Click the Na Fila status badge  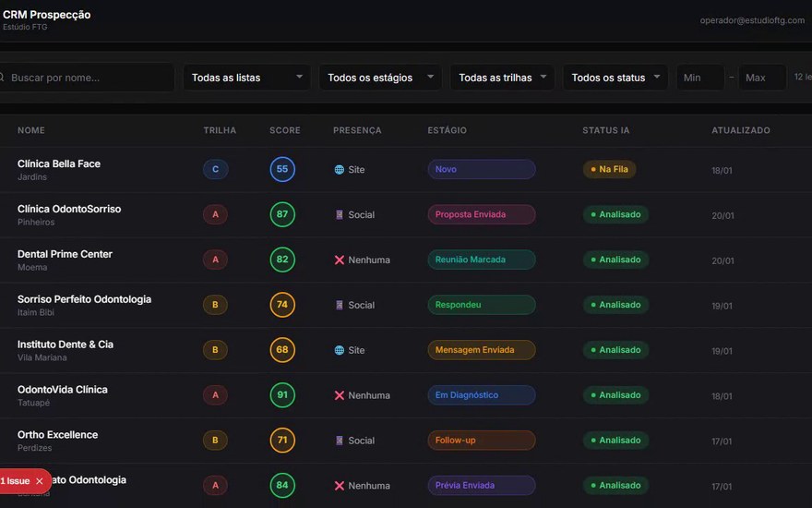coord(610,170)
